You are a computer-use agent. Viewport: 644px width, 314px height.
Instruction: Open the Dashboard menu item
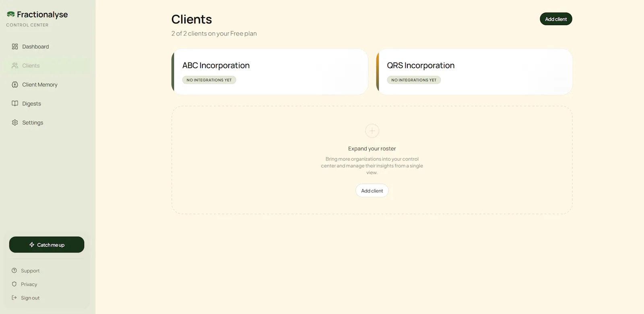(48, 47)
